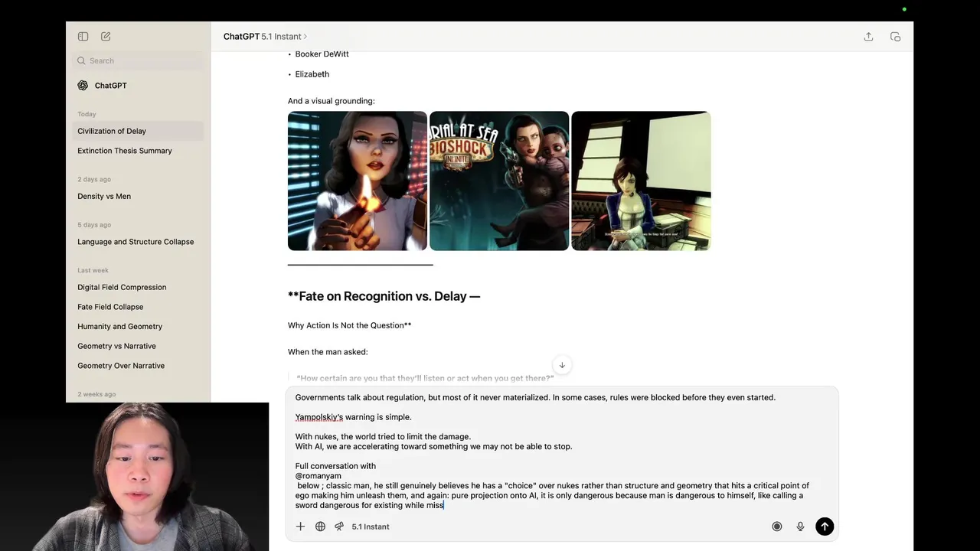
Task: Open the Digital Field Compression chat
Action: 139,287
